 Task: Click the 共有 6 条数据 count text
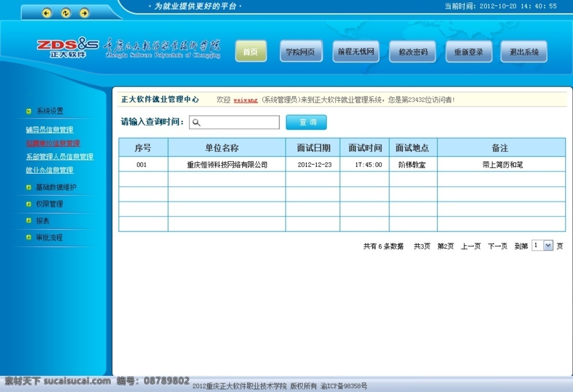pos(383,246)
